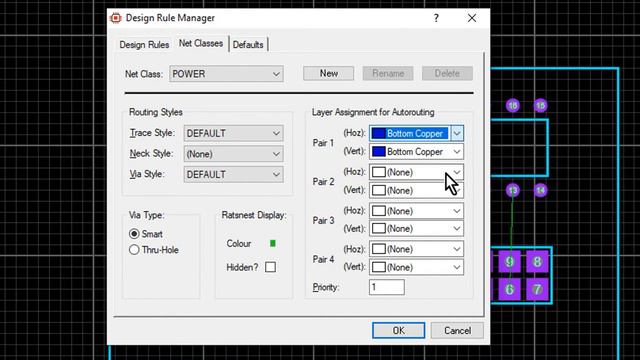
Task: Click square pad 7 on the board
Action: 537,289
